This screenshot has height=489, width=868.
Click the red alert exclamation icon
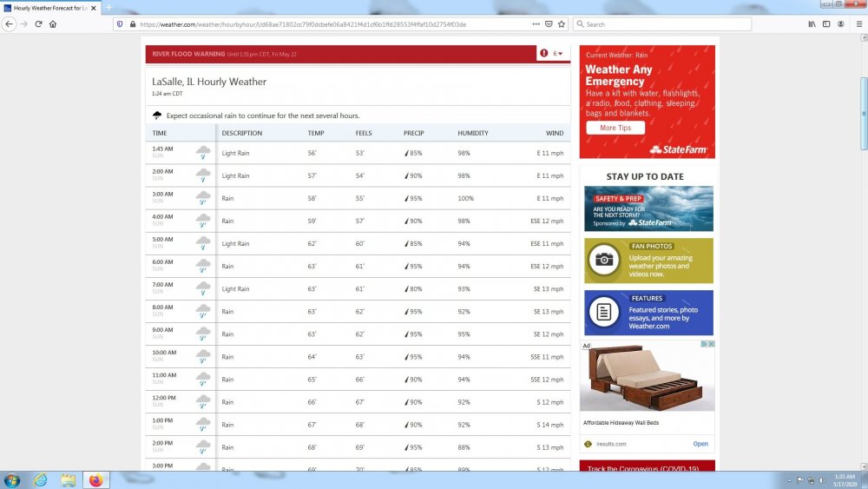click(x=544, y=54)
